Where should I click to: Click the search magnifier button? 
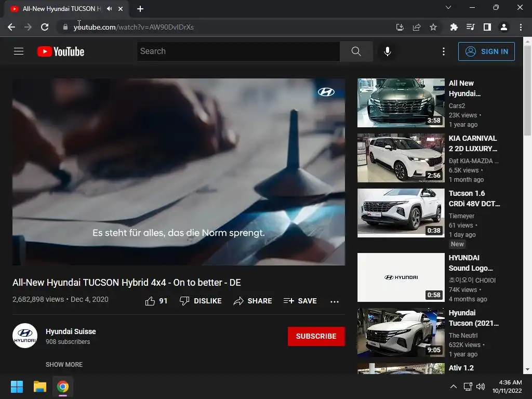(x=356, y=51)
